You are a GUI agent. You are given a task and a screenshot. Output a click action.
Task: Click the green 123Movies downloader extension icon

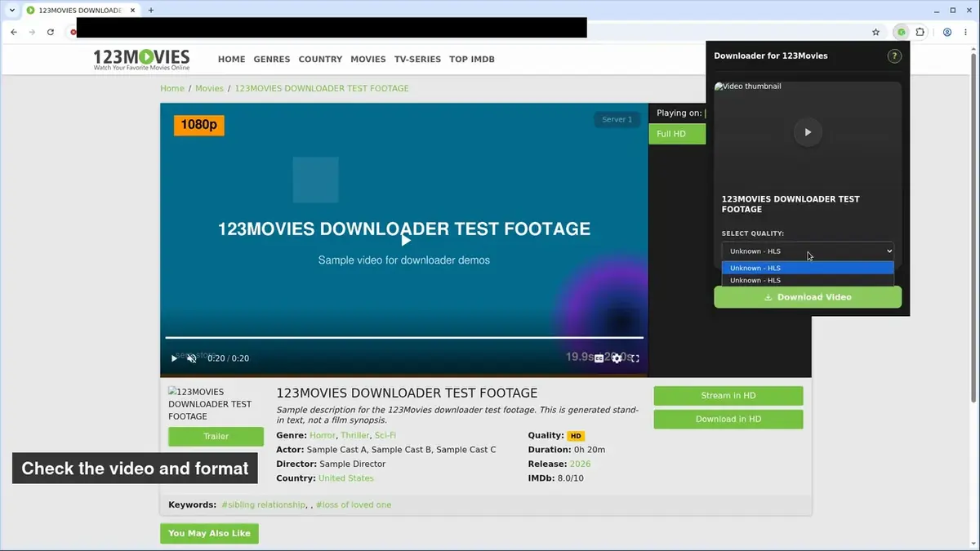point(902,32)
